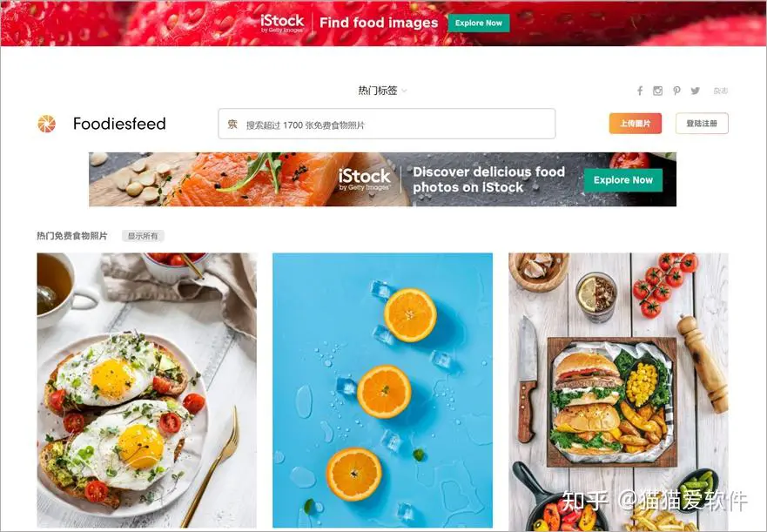Open the Pinterest social icon
The height and width of the screenshot is (532, 767).
676,91
